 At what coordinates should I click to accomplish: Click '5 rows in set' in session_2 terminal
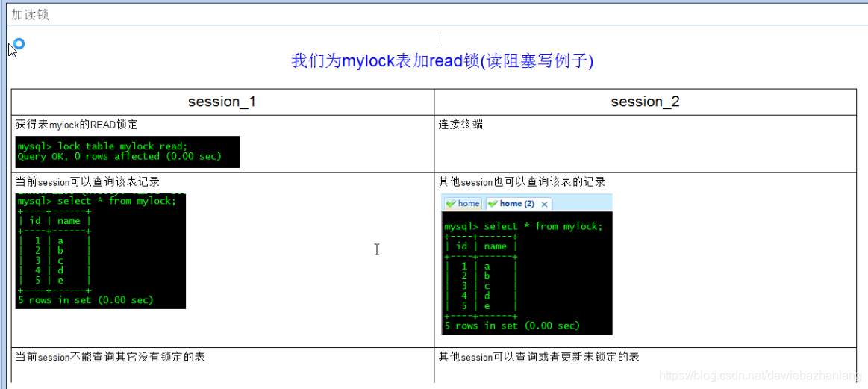512,326
